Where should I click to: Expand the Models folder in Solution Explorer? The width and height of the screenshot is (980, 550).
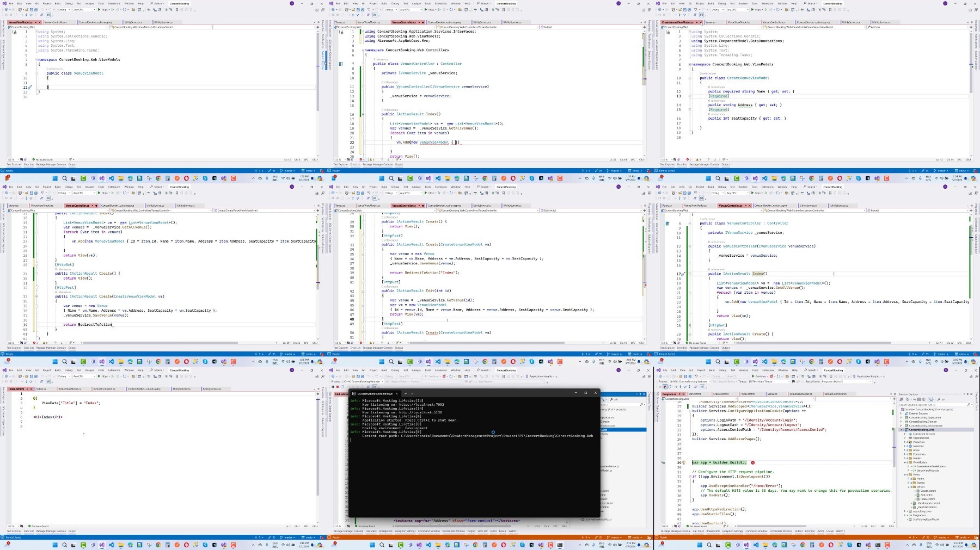(905, 458)
